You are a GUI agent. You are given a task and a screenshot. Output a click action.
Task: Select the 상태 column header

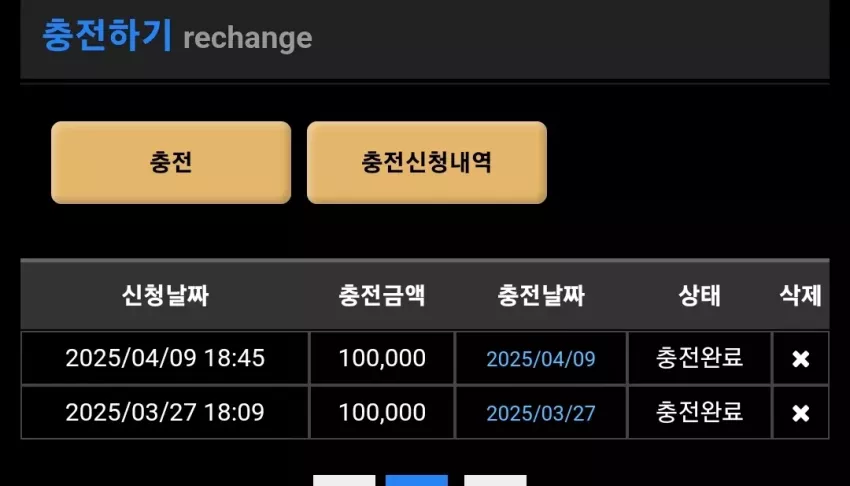(x=699, y=295)
